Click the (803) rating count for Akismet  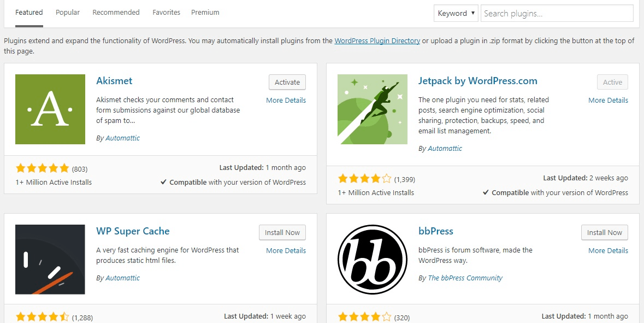coord(80,169)
